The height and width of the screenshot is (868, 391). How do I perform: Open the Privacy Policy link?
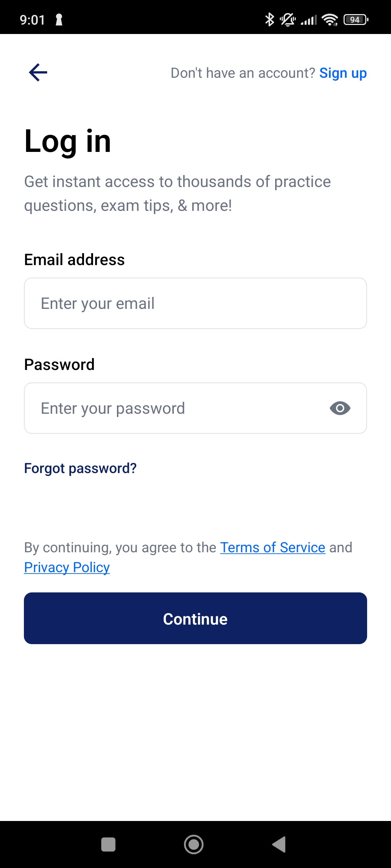click(67, 567)
